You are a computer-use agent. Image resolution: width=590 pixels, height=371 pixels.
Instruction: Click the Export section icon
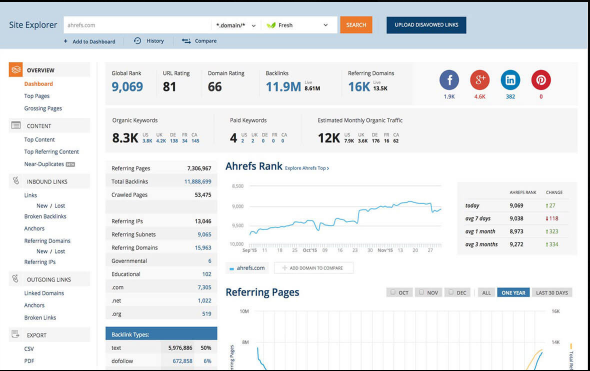pyautogui.click(x=15, y=334)
